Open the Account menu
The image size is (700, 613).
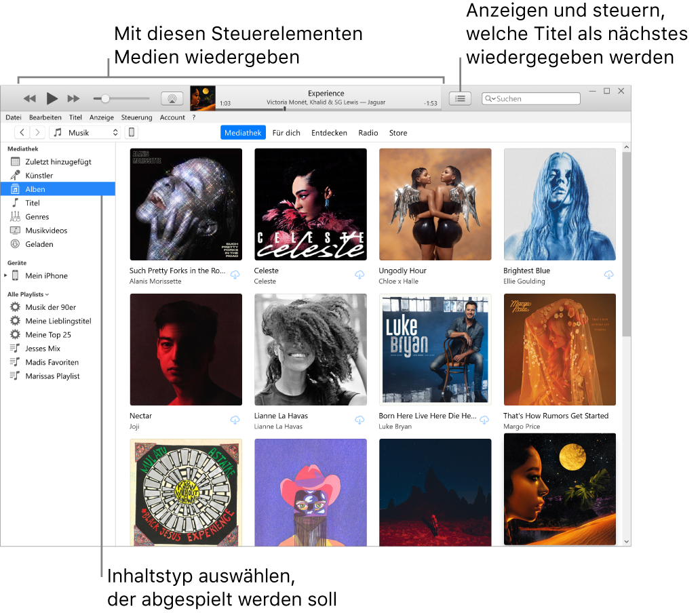tap(172, 117)
